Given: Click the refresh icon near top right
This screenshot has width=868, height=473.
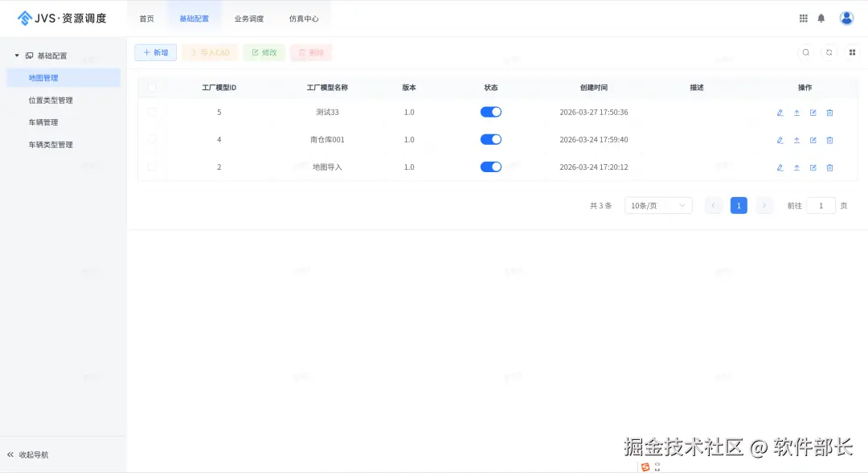Looking at the screenshot, I should 829,51.
